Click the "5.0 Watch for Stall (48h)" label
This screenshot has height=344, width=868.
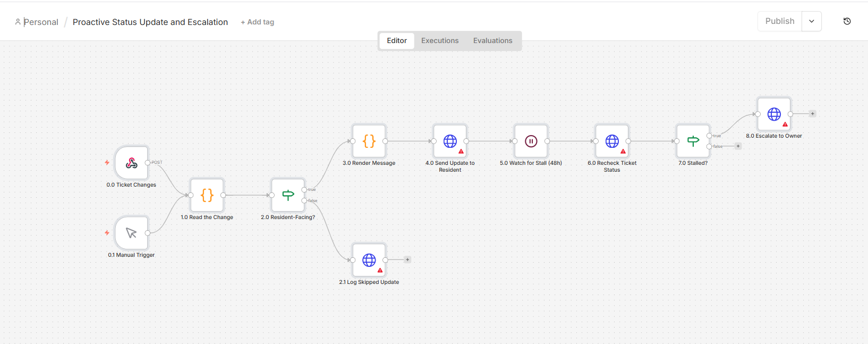coord(531,163)
